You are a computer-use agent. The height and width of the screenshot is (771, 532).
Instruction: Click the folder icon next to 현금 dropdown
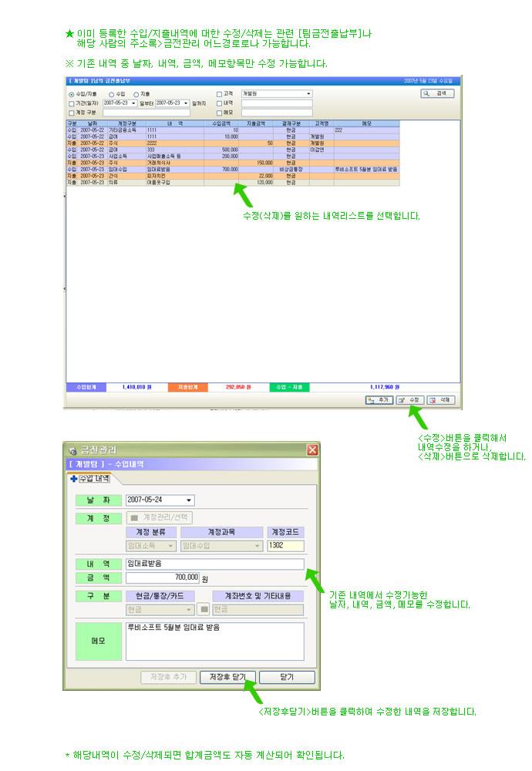204,610
